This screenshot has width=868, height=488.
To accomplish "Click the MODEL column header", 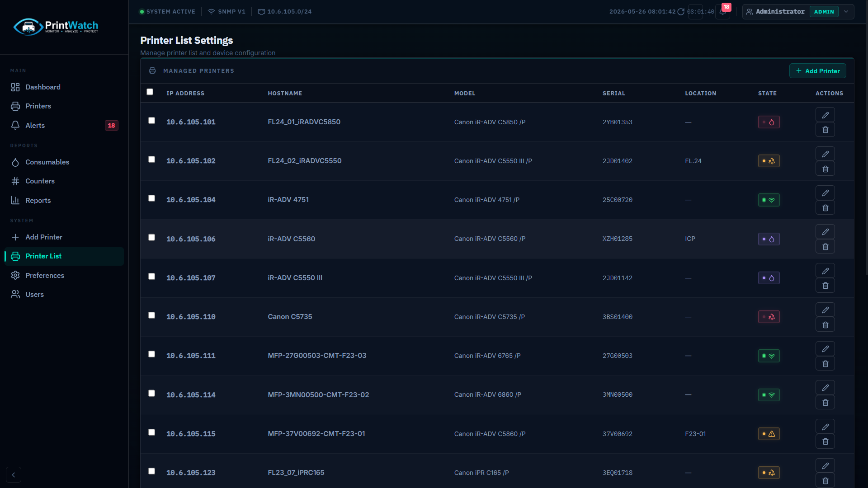I will [x=465, y=94].
